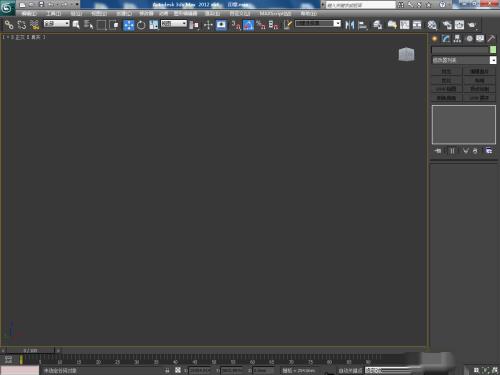Click the UVW 展开 modifier button
The width and height of the screenshot is (500, 375).
(479, 98)
